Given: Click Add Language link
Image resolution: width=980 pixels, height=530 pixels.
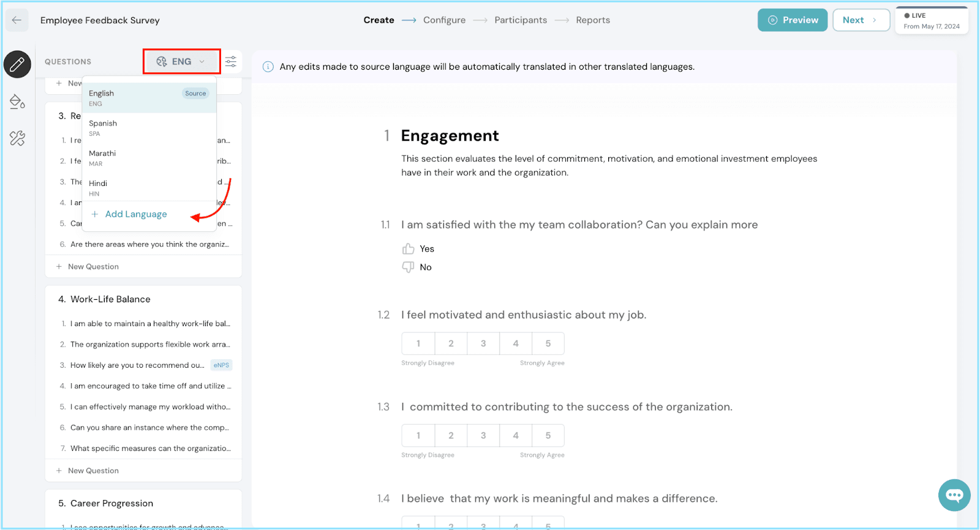Looking at the screenshot, I should pyautogui.click(x=135, y=214).
